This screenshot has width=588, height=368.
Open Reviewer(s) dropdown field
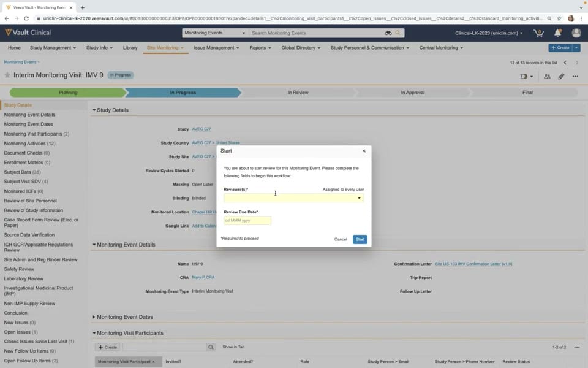click(293, 198)
